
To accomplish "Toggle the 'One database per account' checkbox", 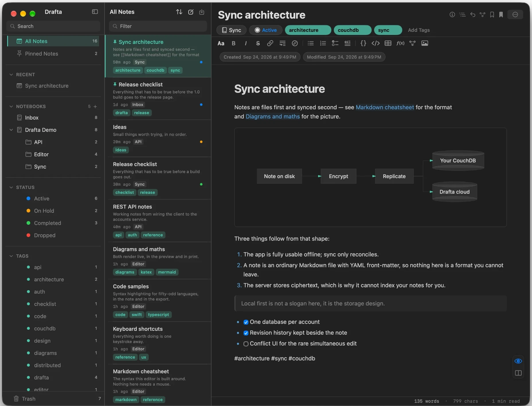I will 246,322.
